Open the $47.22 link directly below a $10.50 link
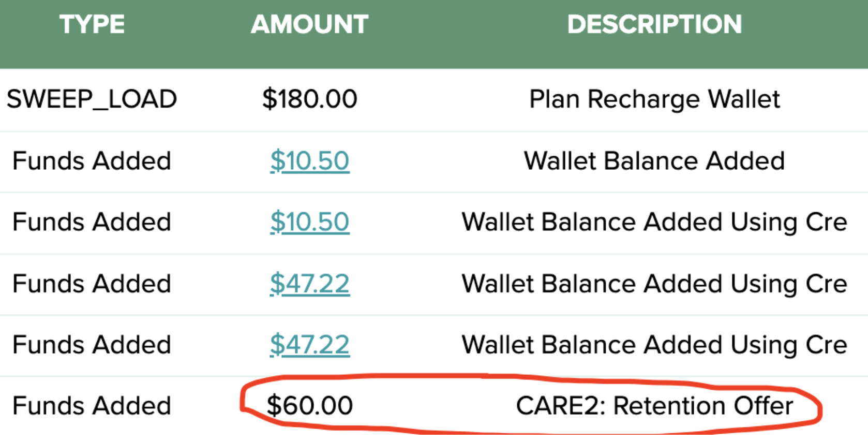Screen dimensions: 868x442 [x=309, y=284]
